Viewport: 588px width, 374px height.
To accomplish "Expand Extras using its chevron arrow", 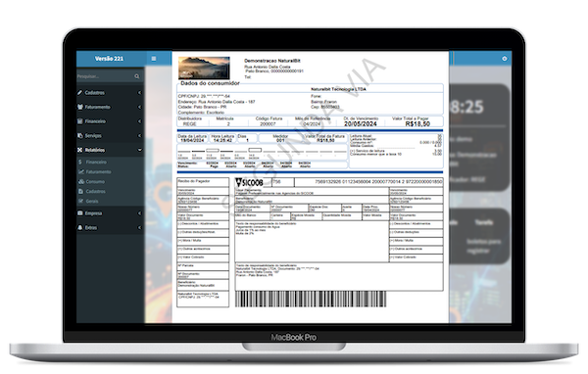I will [139, 227].
